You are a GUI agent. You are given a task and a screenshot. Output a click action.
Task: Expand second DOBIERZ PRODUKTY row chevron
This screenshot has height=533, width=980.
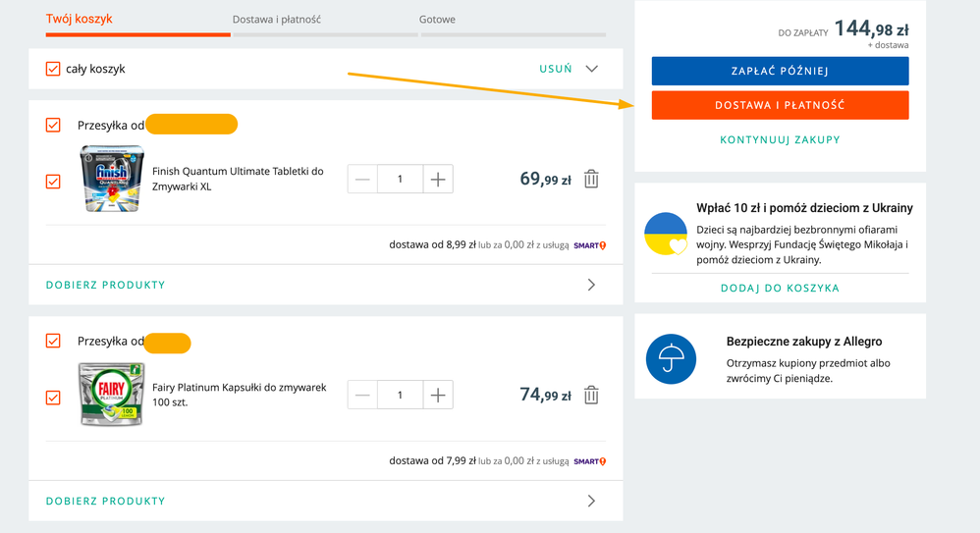(x=591, y=502)
